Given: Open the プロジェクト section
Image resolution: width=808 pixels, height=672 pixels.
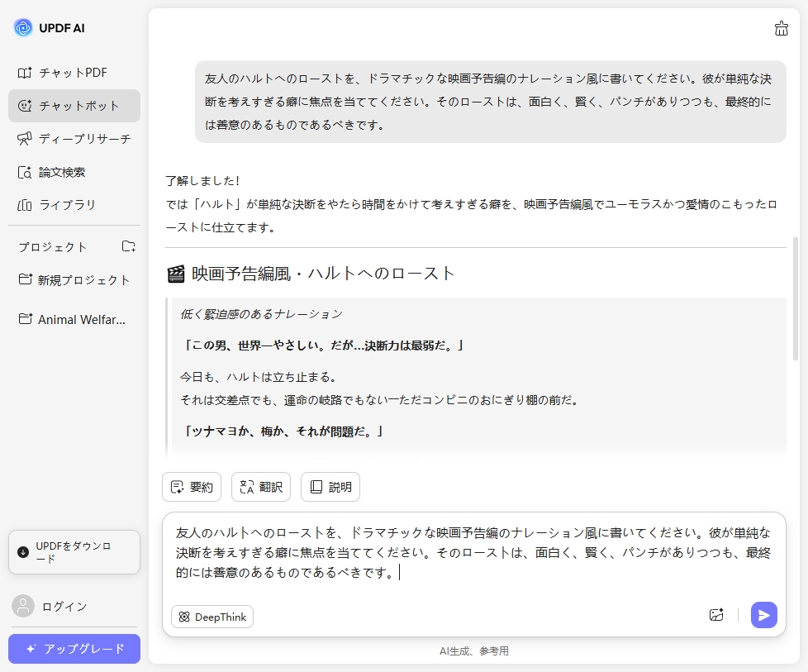Looking at the screenshot, I should point(51,245).
